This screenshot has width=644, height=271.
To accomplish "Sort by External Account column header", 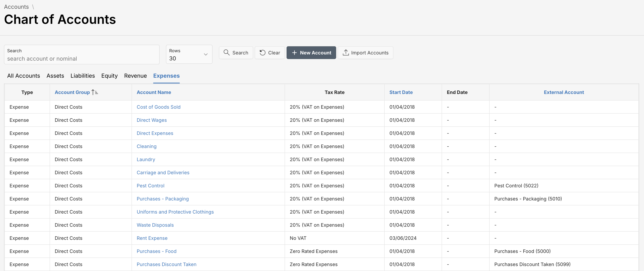I will pos(564,92).
